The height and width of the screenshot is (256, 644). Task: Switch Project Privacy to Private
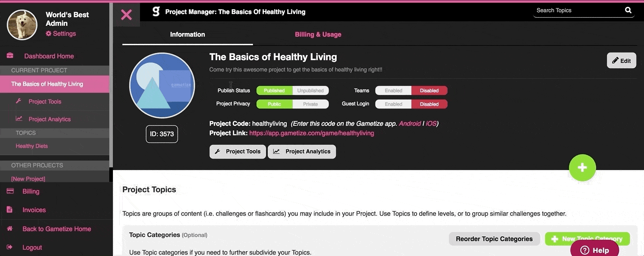[310, 104]
